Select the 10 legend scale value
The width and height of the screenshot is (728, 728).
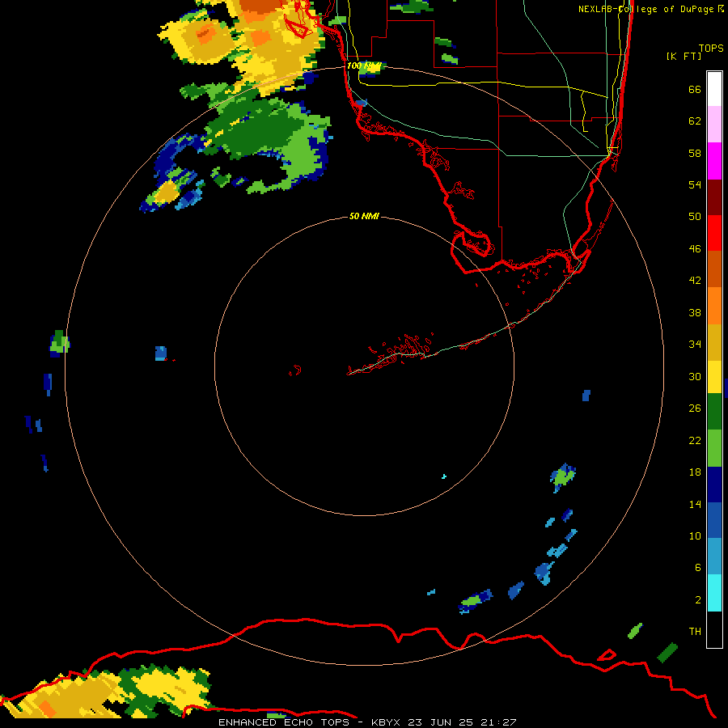pyautogui.click(x=695, y=536)
